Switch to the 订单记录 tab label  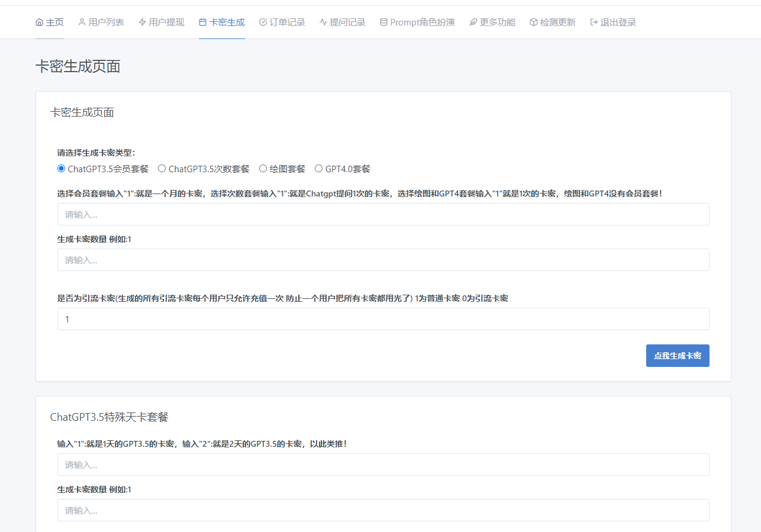[288, 22]
